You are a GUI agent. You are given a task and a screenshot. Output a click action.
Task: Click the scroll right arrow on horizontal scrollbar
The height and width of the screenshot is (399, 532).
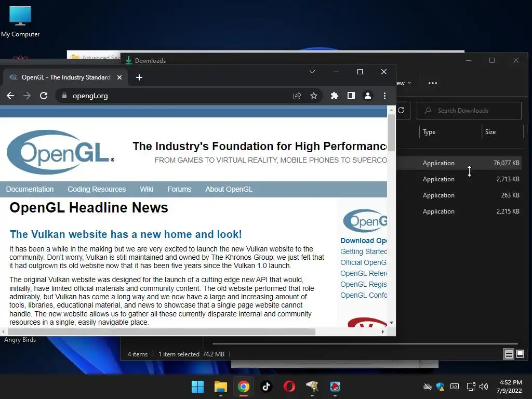[x=383, y=332]
